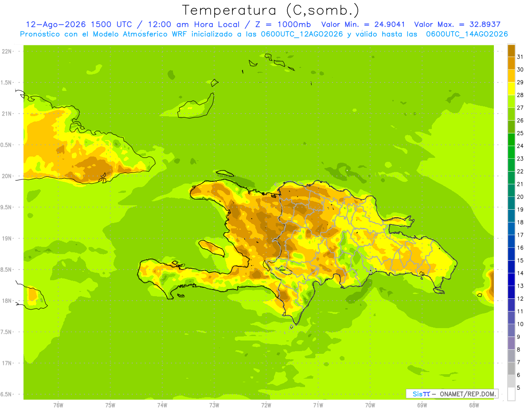532x411 pixels.
Task: Click the '0600UTC_14AGO2026' valid-until time text
Action: pos(467,34)
